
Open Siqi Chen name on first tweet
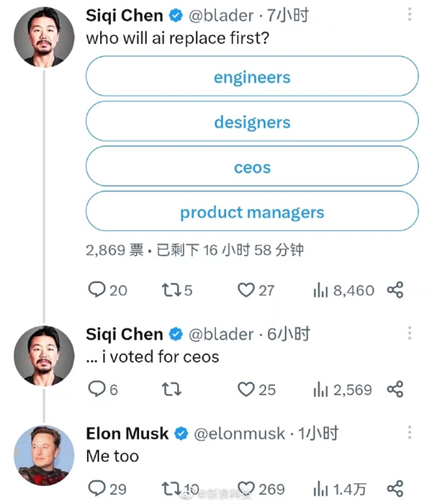point(125,15)
